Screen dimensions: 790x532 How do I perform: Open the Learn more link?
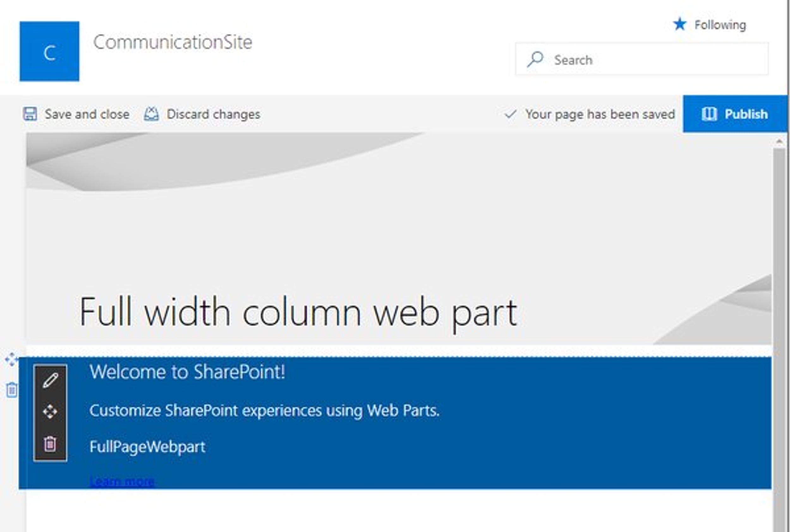click(122, 481)
